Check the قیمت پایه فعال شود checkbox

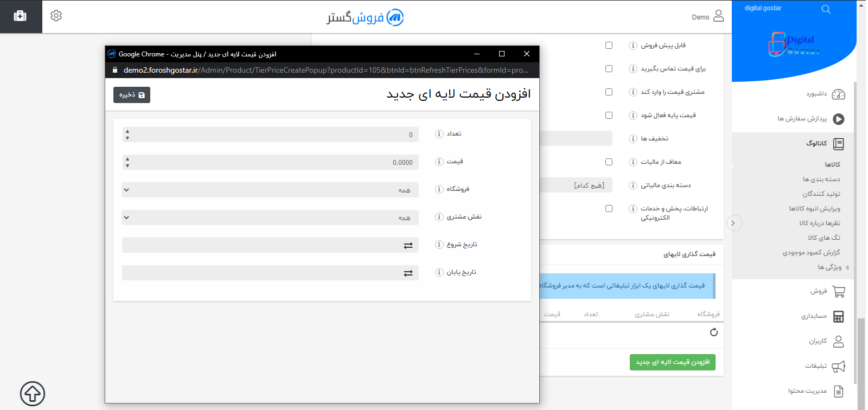609,116
